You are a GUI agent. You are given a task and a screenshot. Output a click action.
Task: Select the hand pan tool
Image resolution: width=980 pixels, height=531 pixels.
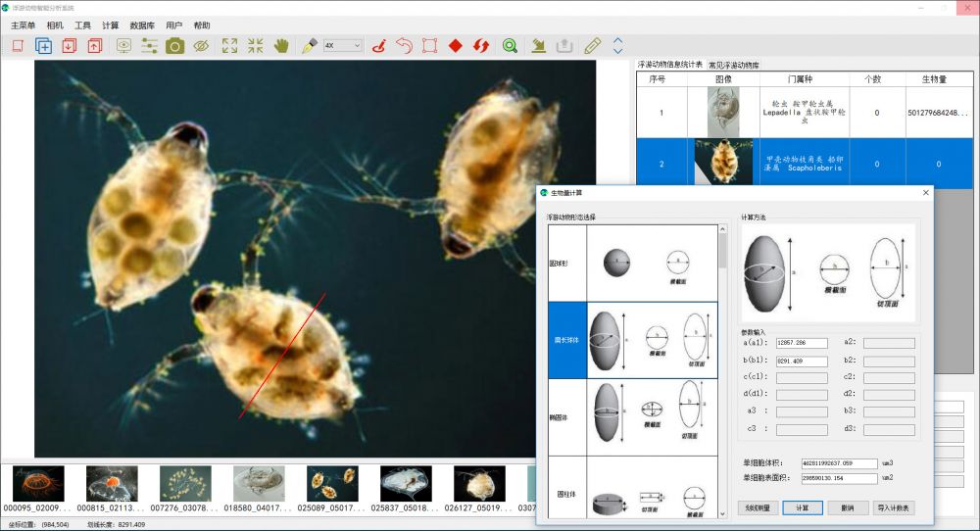tap(281, 45)
